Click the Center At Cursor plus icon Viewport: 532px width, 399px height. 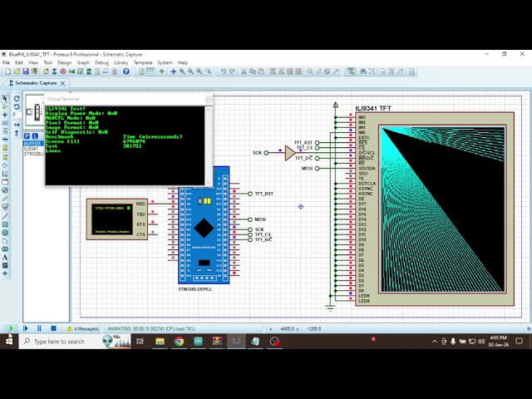tap(174, 71)
